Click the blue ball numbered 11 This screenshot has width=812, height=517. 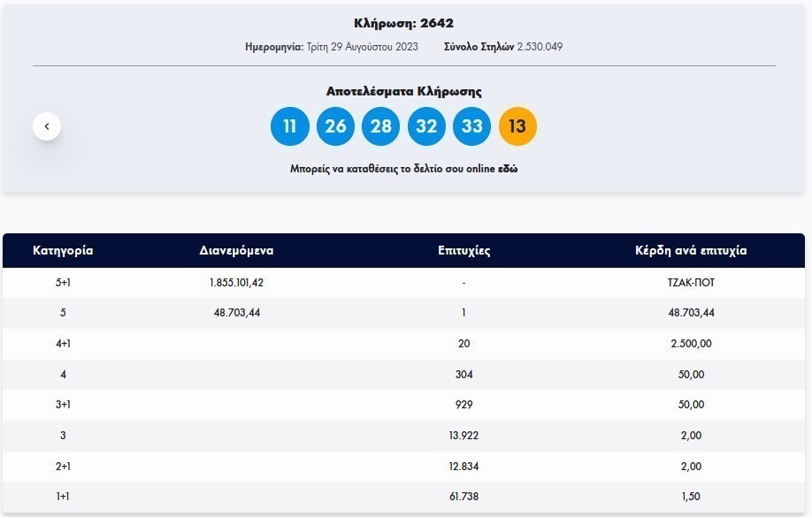(x=289, y=126)
